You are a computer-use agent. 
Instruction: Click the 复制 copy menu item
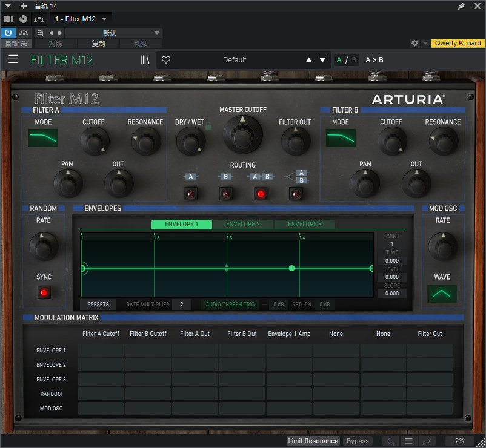coord(98,44)
